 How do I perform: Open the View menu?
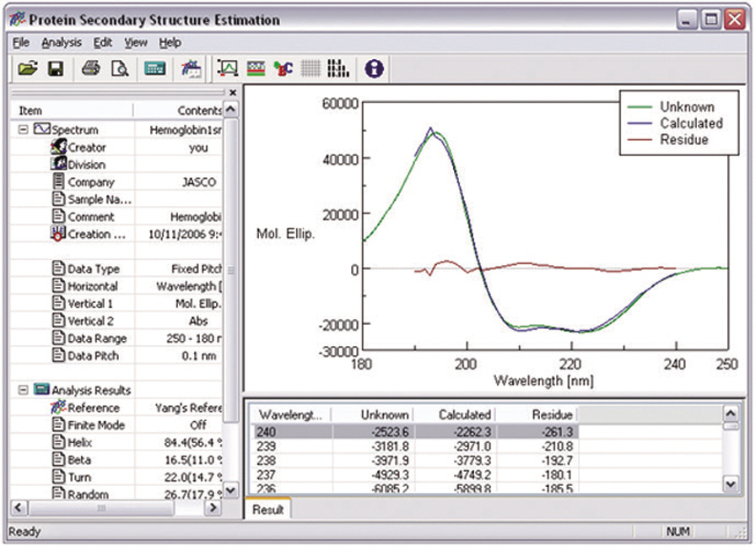tap(135, 42)
